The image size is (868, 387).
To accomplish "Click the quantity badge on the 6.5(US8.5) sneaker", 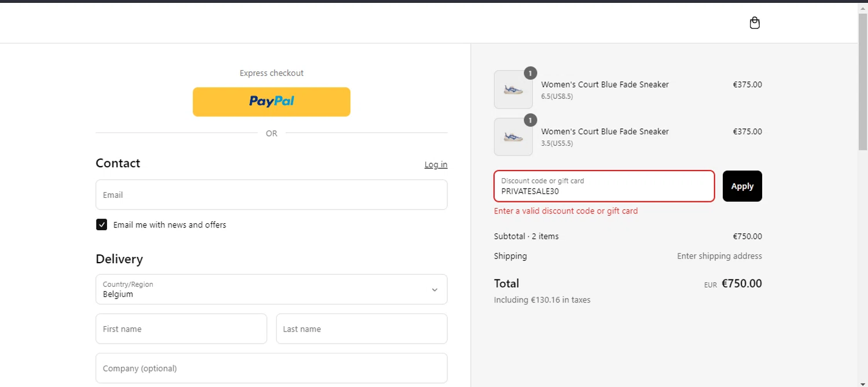I will point(530,73).
